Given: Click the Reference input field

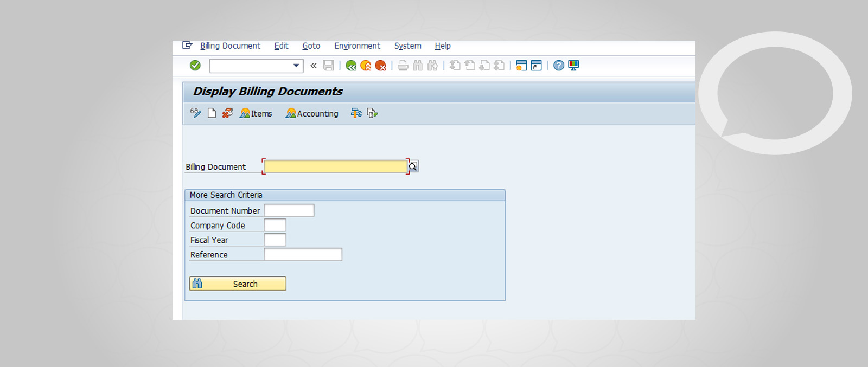Looking at the screenshot, I should [303, 254].
